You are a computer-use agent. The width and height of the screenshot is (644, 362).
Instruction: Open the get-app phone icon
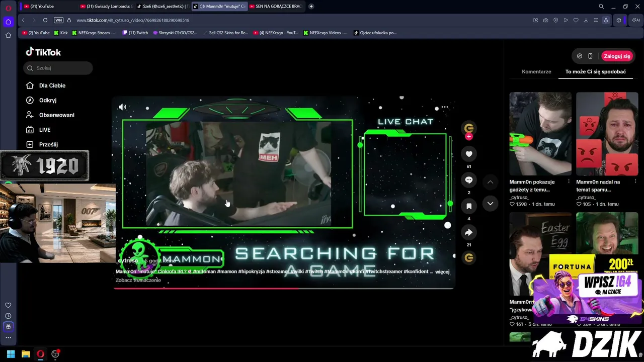(590, 56)
